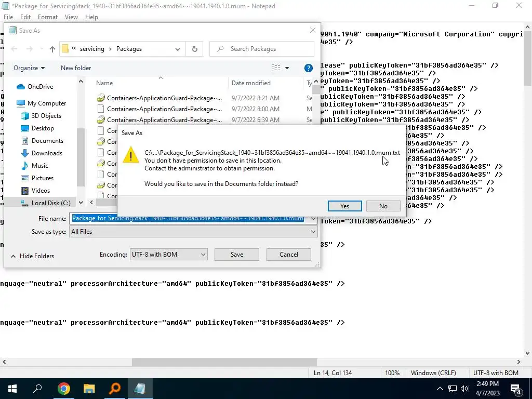The width and height of the screenshot is (532, 399).
Task: Click the Forward navigation arrow
Action: tap(30, 49)
